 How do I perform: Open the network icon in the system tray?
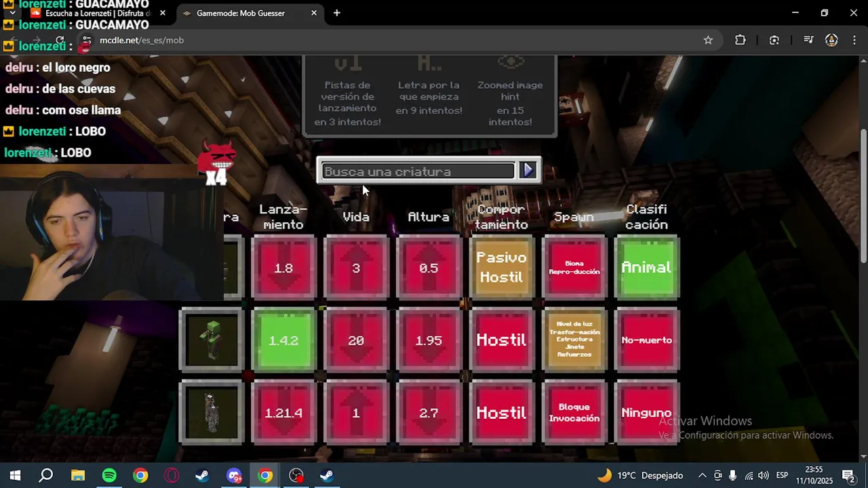pos(749,476)
